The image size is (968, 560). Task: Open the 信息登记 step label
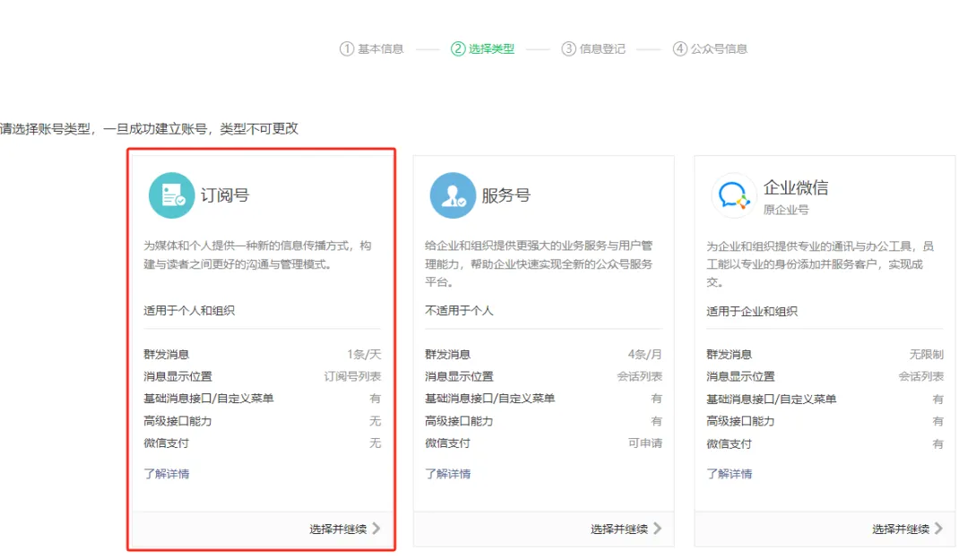(x=602, y=48)
